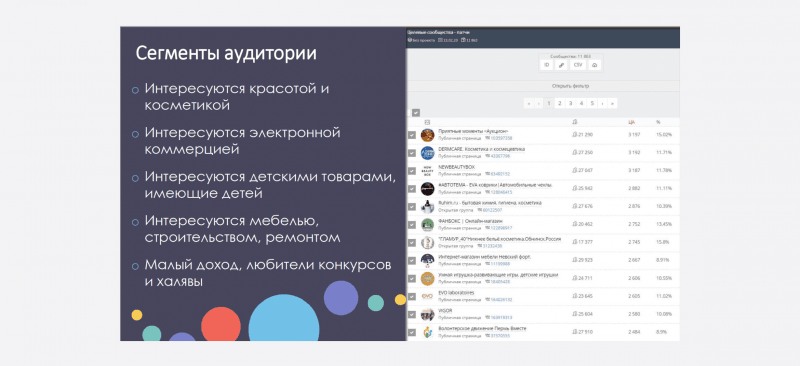
Task: Click members count 29 923
Action: pyautogui.click(x=582, y=260)
